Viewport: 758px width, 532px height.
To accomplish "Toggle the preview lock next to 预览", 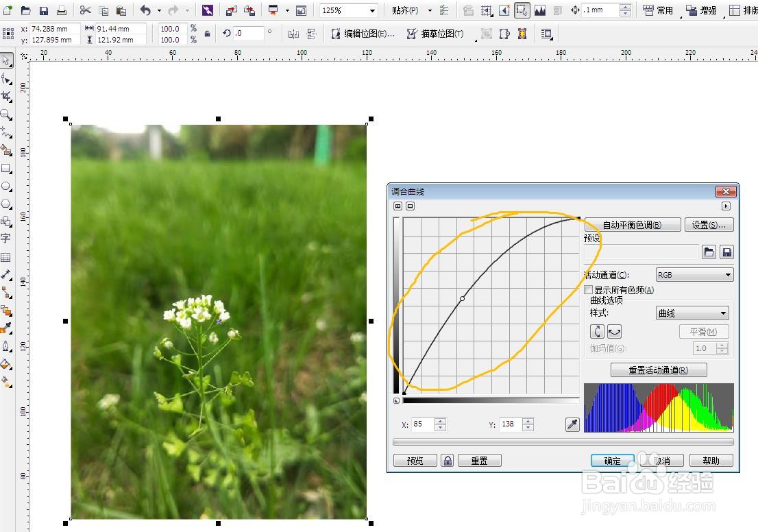I will pos(448,461).
